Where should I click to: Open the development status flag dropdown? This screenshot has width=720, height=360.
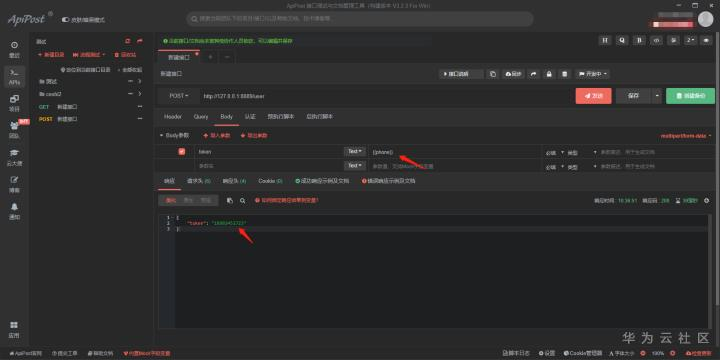point(592,74)
